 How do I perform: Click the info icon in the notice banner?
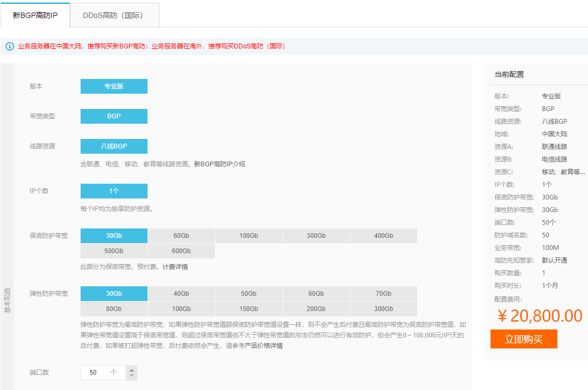coord(9,46)
